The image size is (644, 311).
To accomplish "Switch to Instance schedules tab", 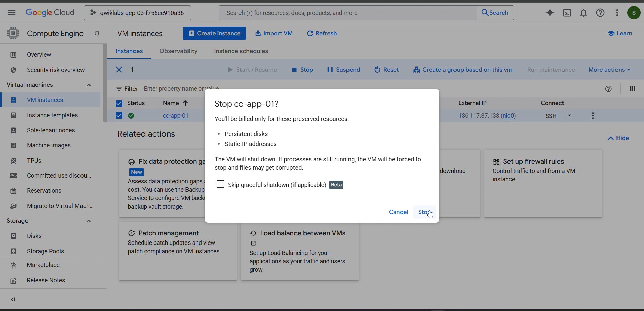I will [241, 51].
